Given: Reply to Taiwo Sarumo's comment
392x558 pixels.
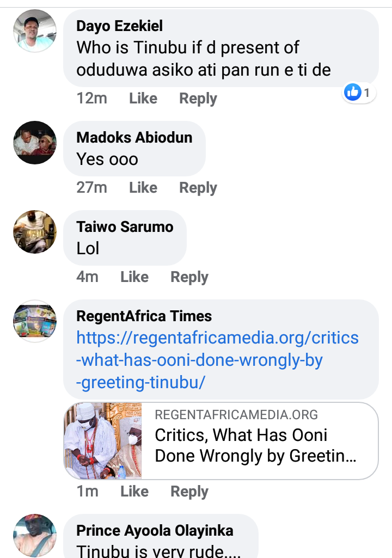Looking at the screenshot, I should pos(189,277).
